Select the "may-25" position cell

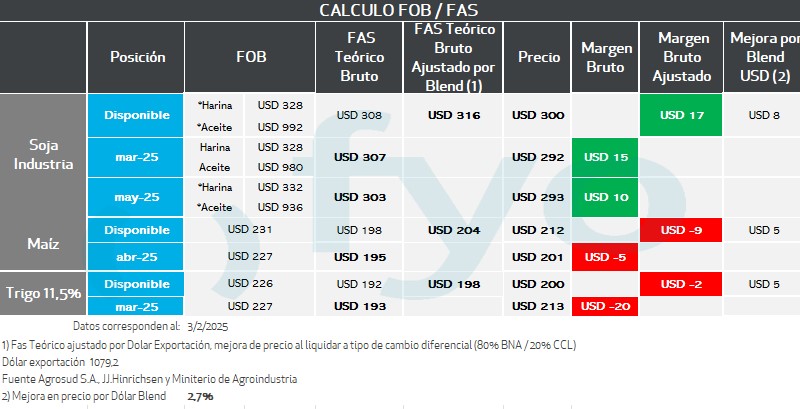point(138,197)
